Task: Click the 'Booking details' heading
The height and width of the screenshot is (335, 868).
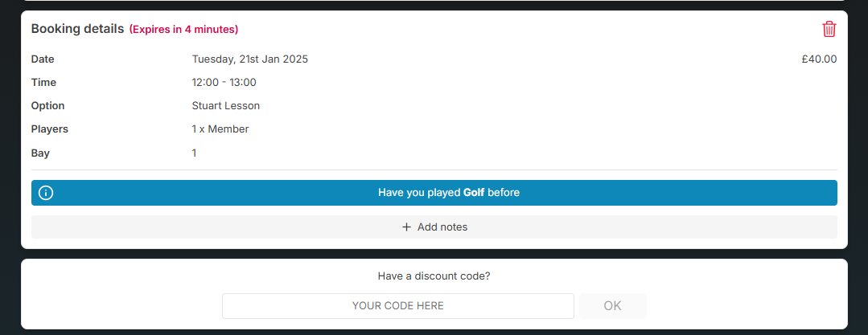Action: click(x=77, y=29)
